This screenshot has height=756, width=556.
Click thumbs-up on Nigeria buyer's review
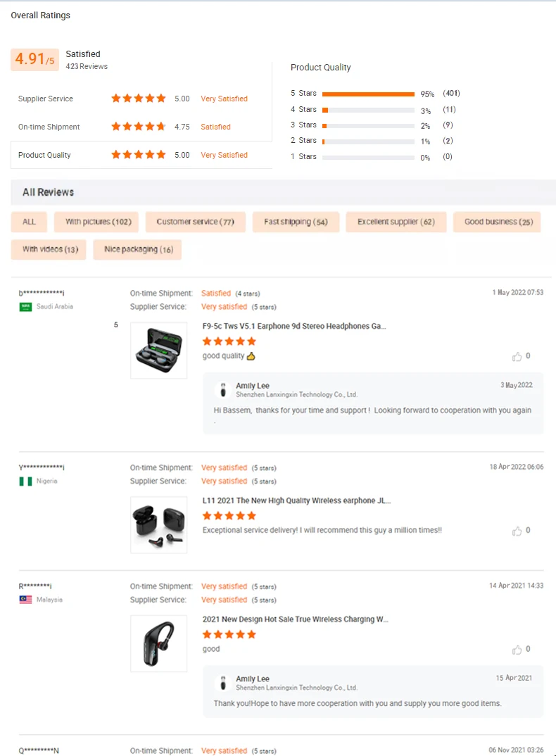click(x=517, y=531)
